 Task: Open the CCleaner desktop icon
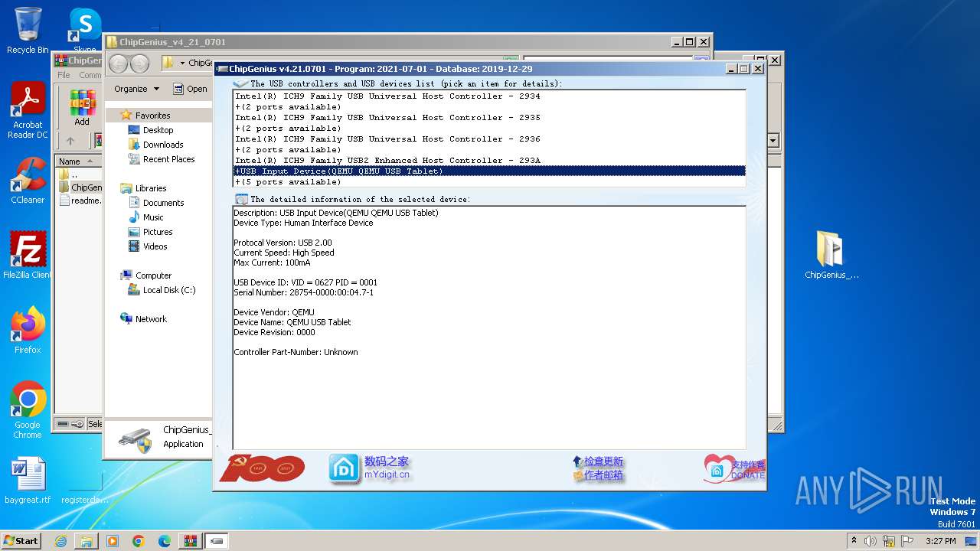click(x=28, y=181)
